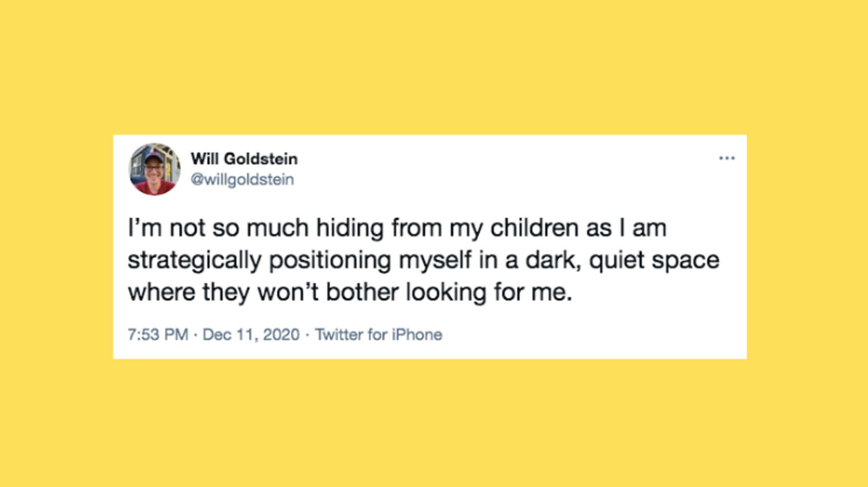The height and width of the screenshot is (487, 868).
Task: Click the word "dark," in the tweet
Action: click(554, 260)
